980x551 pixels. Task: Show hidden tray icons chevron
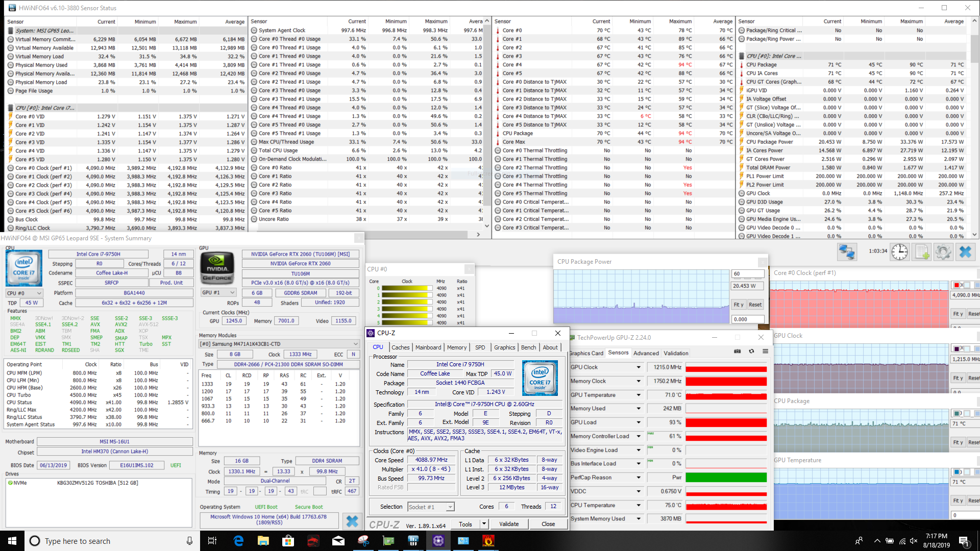(x=877, y=541)
